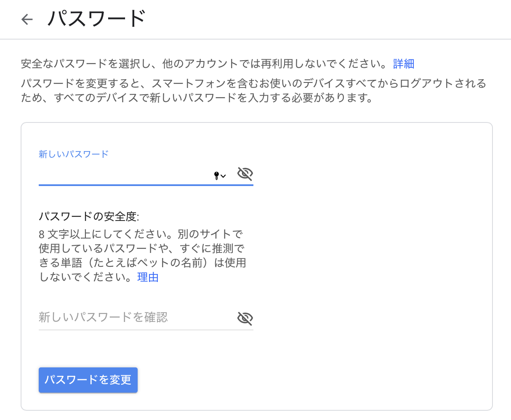Click the gray underline under the confirmation field
511x420 pixels.
146,330
